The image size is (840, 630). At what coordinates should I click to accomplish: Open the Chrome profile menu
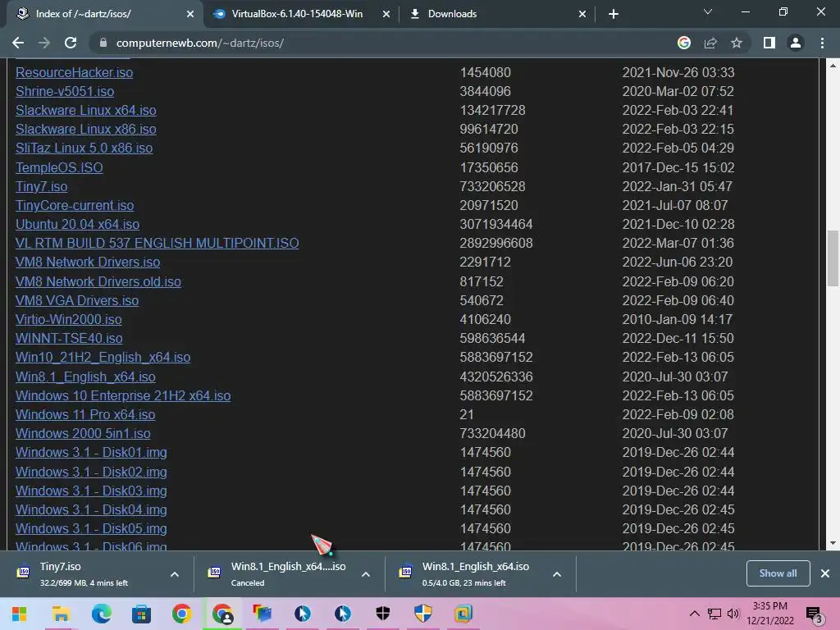click(796, 43)
